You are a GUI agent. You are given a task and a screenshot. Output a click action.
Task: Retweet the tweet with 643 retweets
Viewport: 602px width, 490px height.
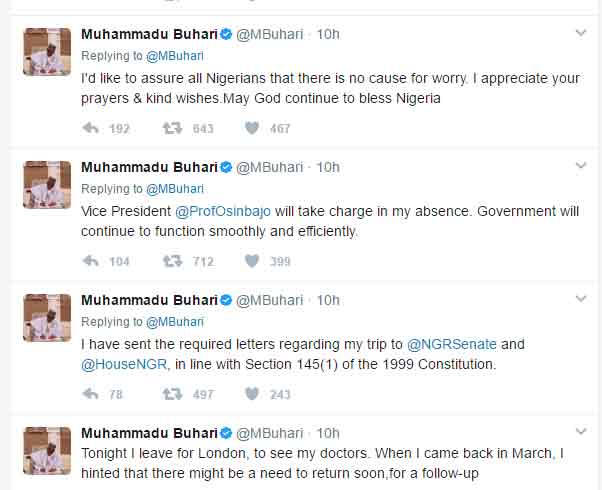[172, 128]
